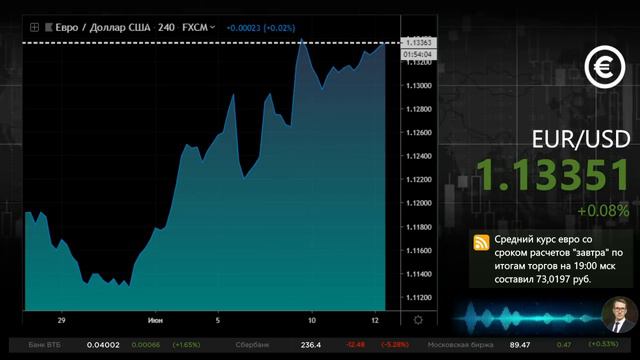Click the dashed current price line

[211, 42]
